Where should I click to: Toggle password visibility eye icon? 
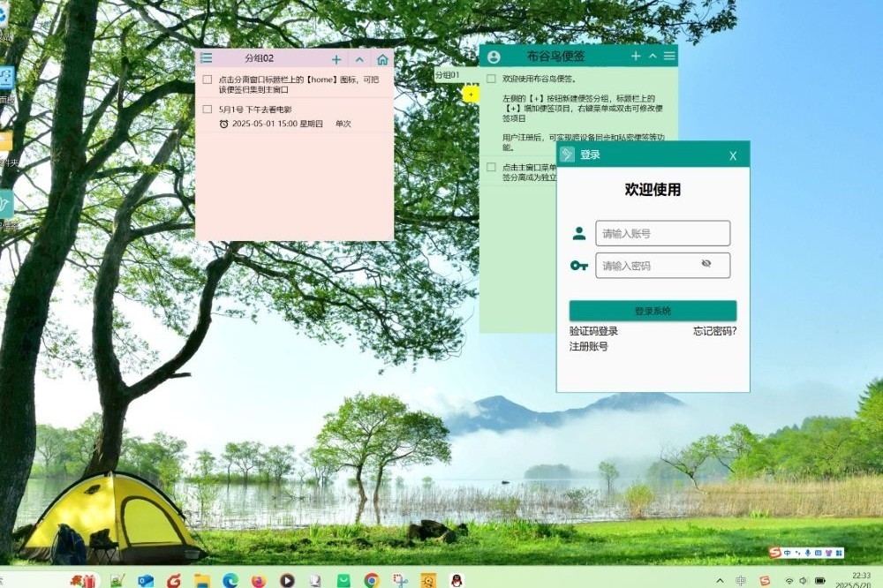(x=706, y=264)
